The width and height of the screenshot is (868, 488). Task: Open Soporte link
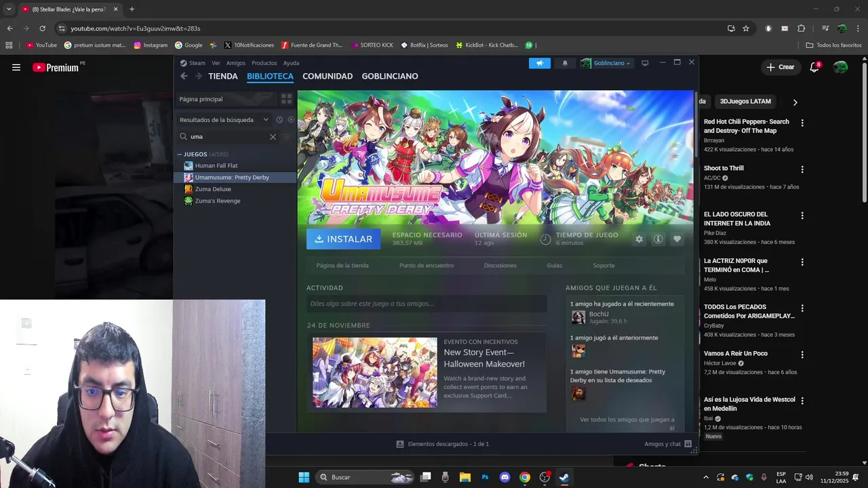pos(604,266)
